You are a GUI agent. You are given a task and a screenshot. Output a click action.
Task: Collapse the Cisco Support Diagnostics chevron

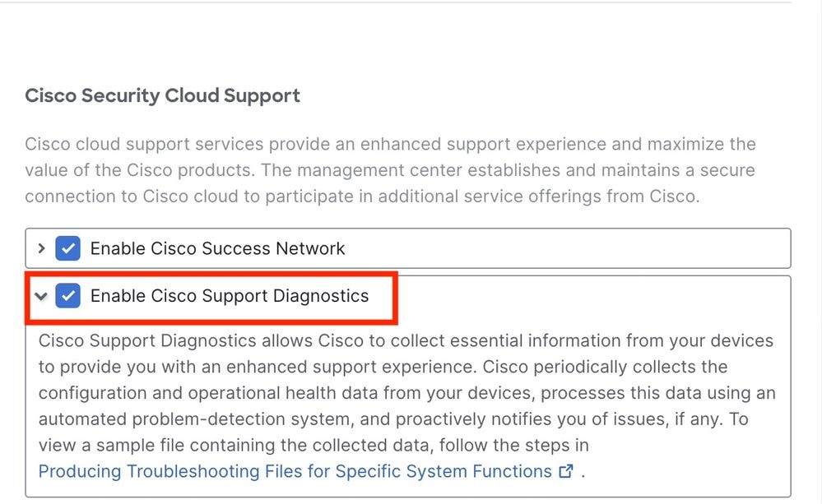[41, 296]
